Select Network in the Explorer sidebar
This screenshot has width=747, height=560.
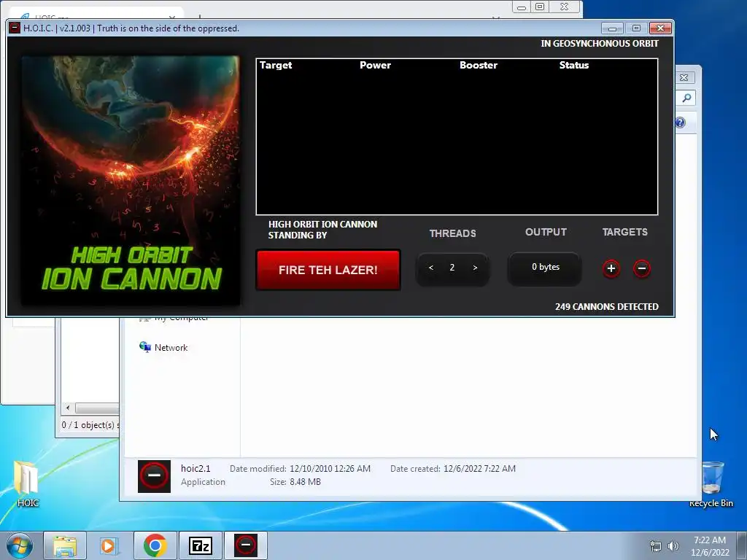163,347
